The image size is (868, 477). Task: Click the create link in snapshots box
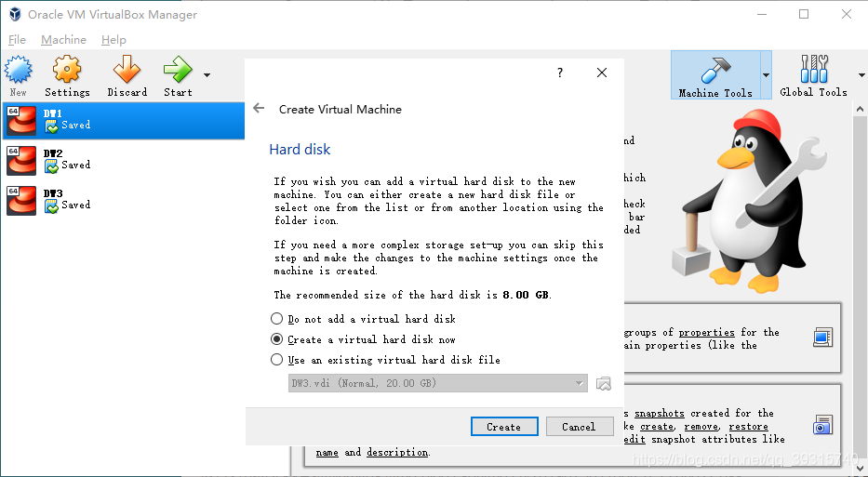(x=657, y=426)
